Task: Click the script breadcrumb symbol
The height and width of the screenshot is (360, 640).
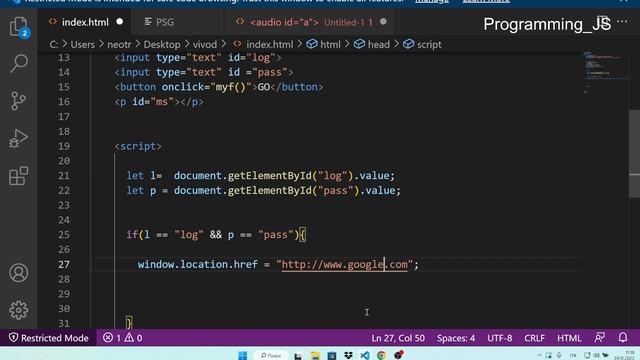Action: 422,44
